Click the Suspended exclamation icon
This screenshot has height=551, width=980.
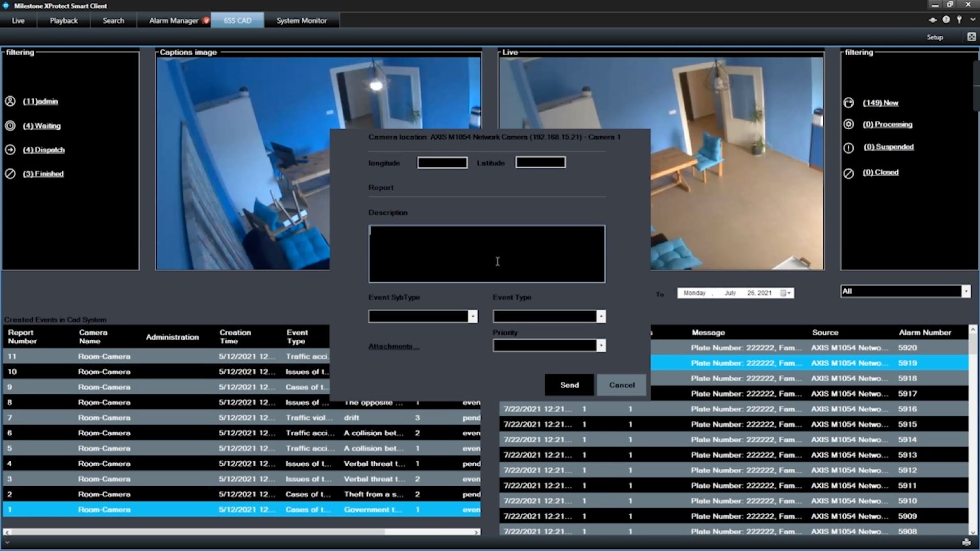pos(848,147)
